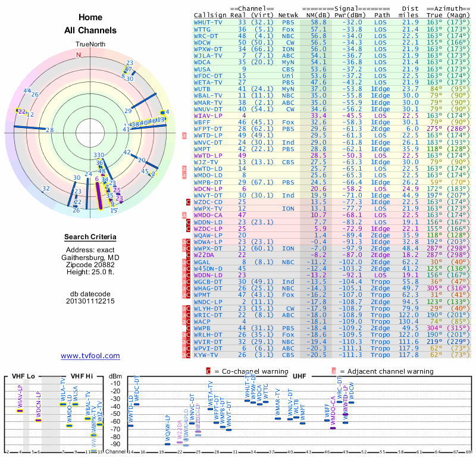The image size is (476, 457).
Task: Click the co-channel warning icon beside WZDC-CD
Action: [189, 202]
